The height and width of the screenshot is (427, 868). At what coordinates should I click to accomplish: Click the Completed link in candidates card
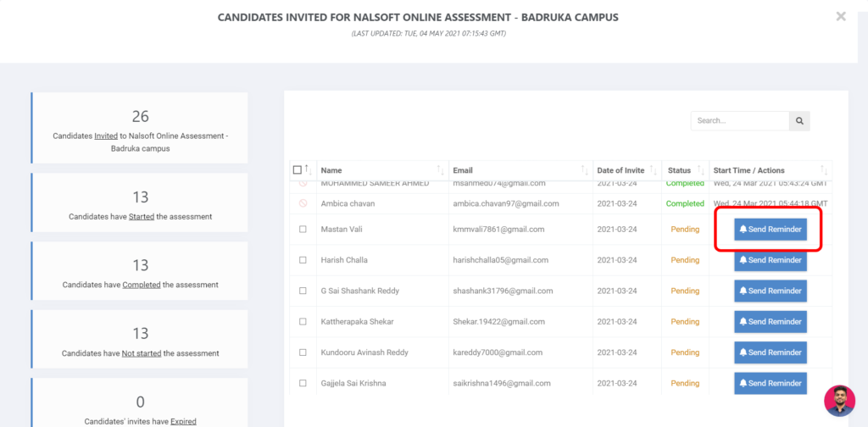pyautogui.click(x=142, y=285)
